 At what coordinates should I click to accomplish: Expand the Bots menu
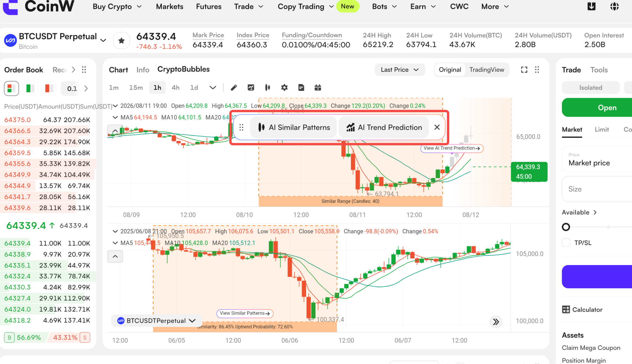[385, 6]
